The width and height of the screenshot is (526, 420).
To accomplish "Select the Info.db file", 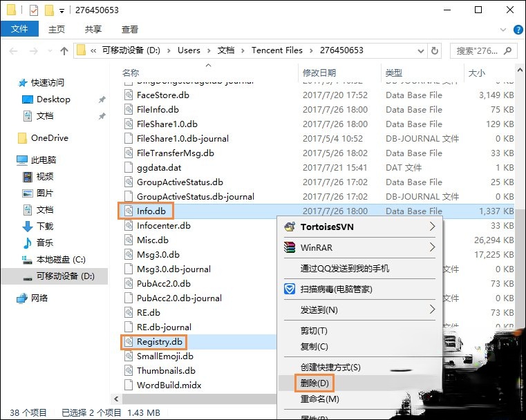I will point(151,211).
